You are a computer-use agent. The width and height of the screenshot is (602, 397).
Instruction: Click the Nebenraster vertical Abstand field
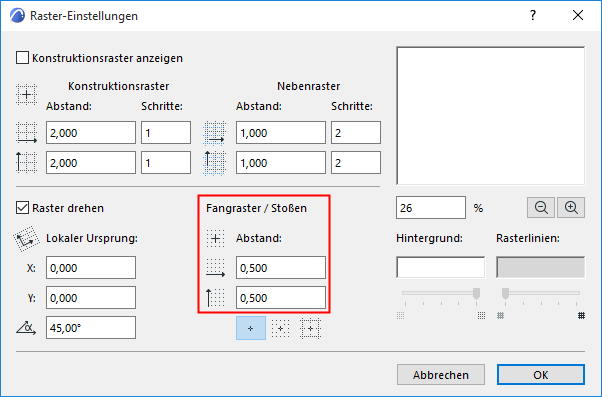pos(281,162)
